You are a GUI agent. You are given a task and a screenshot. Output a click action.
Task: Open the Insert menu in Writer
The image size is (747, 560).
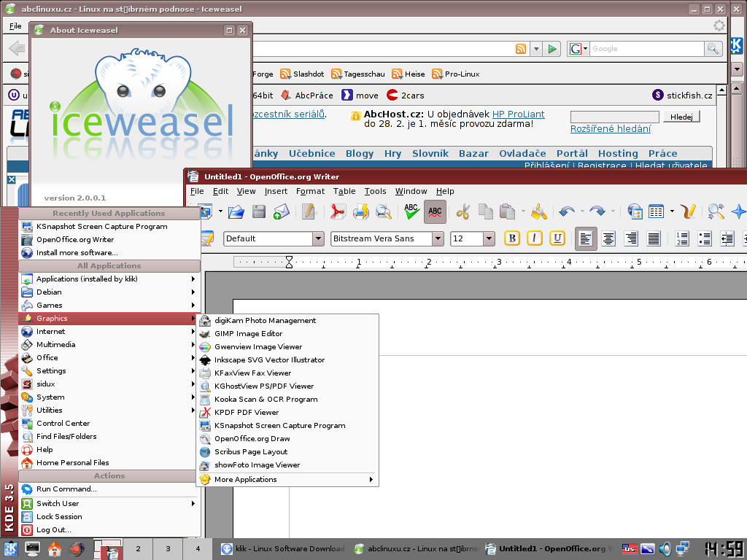pyautogui.click(x=276, y=191)
